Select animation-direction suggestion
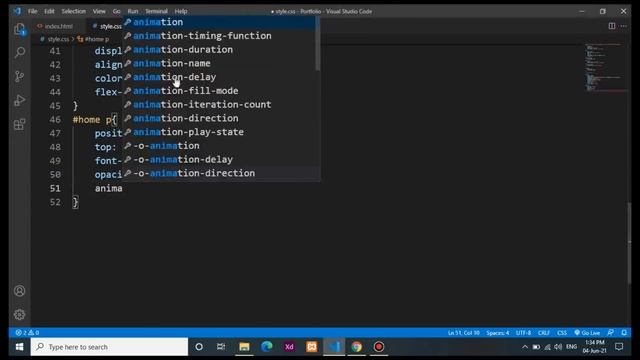 click(220, 118)
